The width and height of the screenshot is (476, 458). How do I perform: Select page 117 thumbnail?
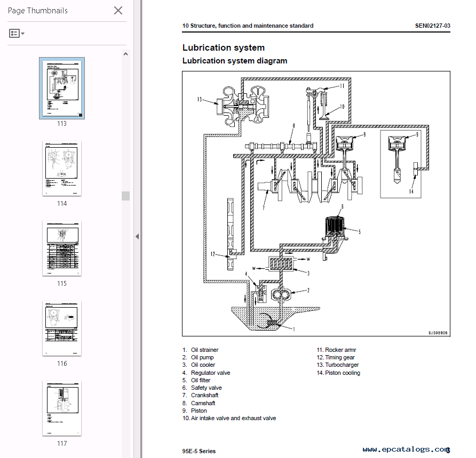pos(62,408)
